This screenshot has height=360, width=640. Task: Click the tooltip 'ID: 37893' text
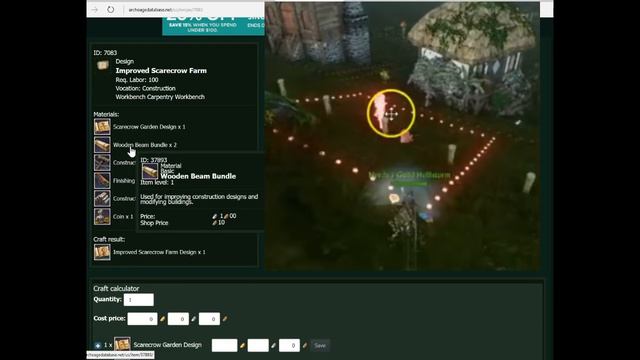point(153,160)
